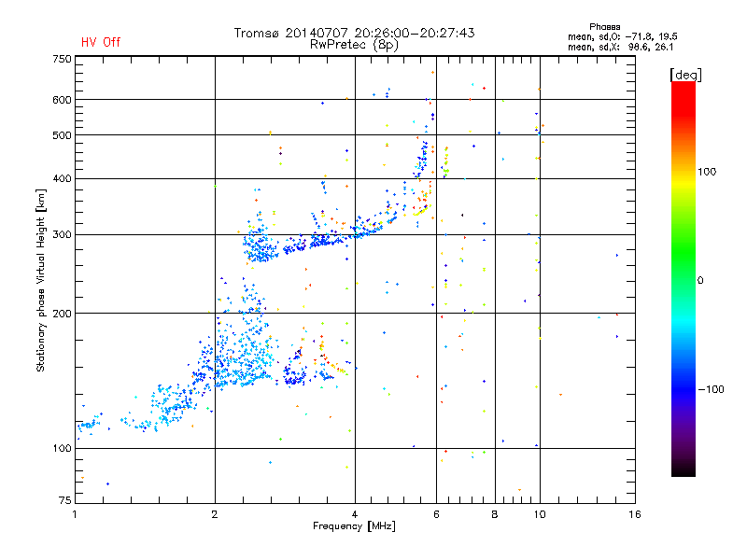
Task: Click the 'RwPretec (8p)' subtitle
Action: 354,45
